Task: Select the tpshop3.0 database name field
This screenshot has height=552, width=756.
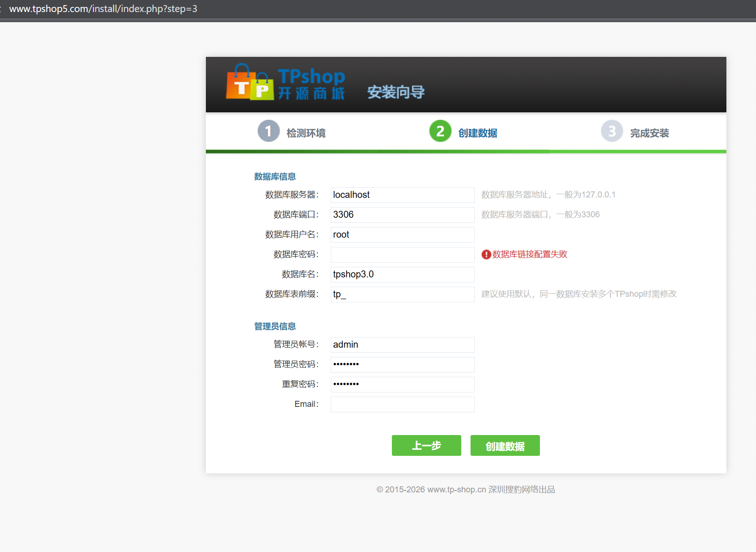Action: pos(402,274)
